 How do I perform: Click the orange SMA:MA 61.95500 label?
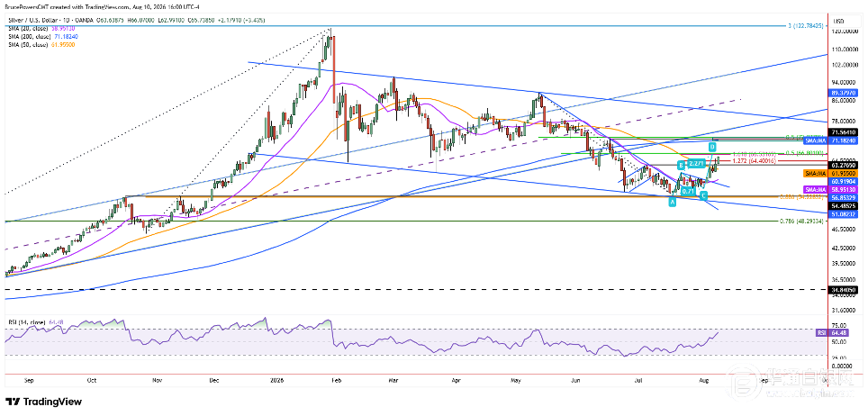pos(831,173)
